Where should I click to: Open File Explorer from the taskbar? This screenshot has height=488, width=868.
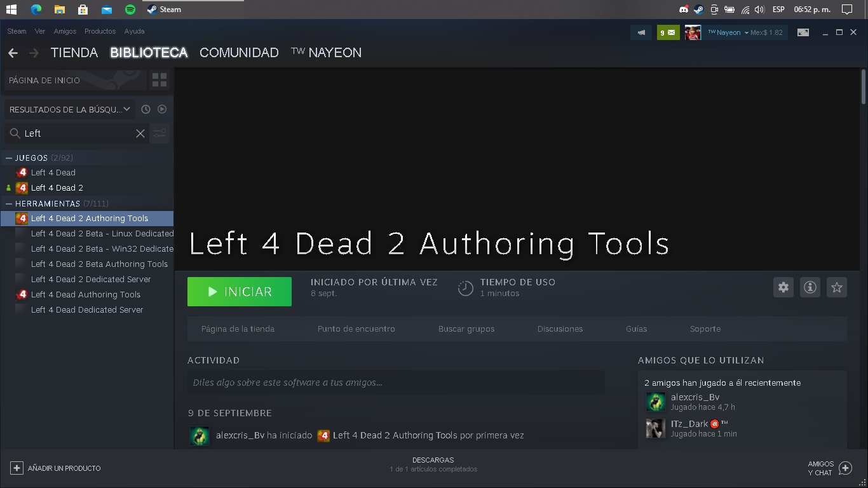click(x=59, y=10)
